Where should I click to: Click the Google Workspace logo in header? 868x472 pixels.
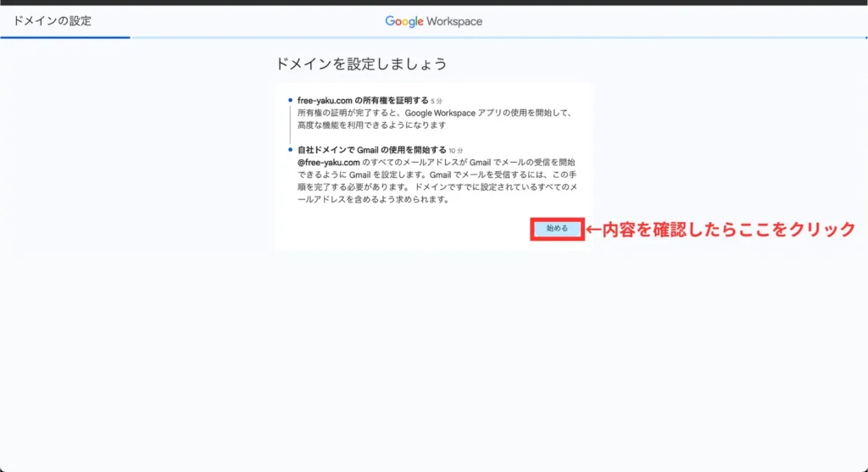(433, 21)
